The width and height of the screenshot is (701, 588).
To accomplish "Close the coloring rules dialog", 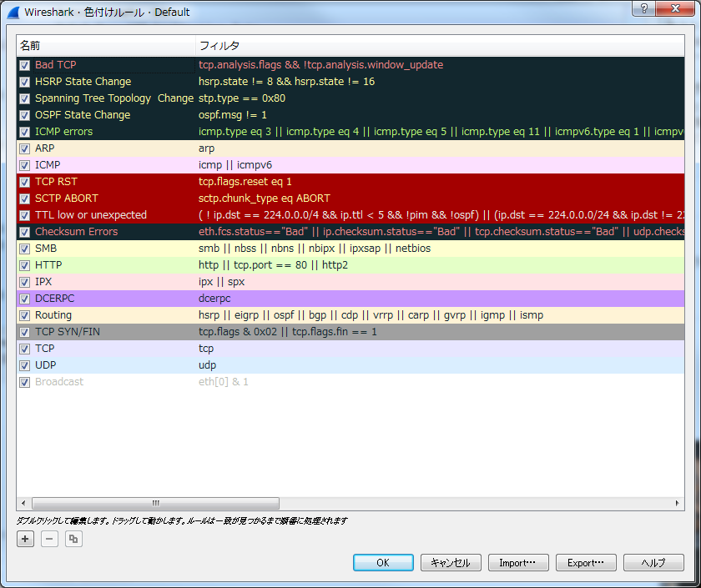I will pyautogui.click(x=675, y=8).
